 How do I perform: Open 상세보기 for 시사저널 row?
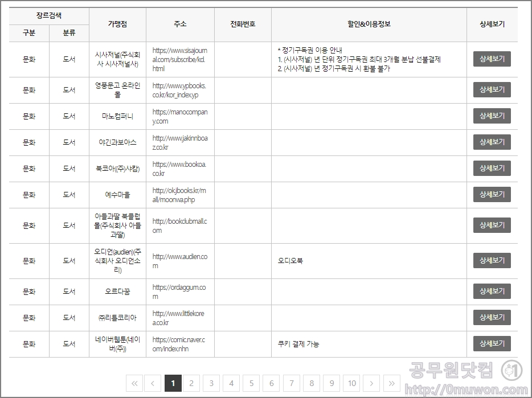click(492, 59)
